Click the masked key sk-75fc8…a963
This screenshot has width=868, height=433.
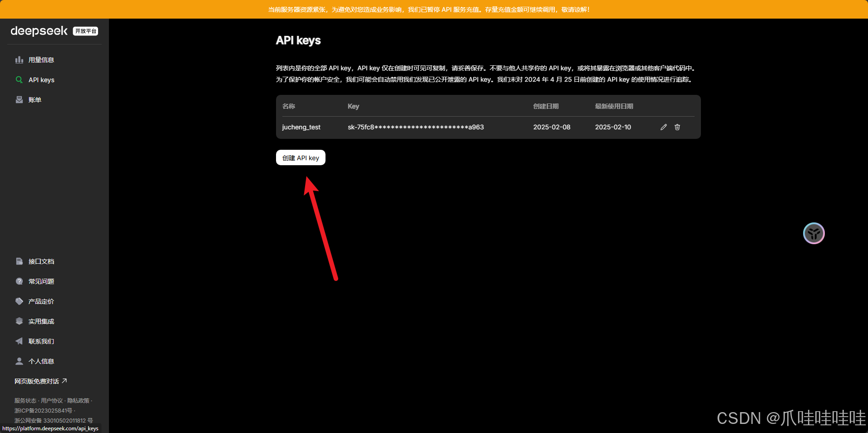(416, 127)
